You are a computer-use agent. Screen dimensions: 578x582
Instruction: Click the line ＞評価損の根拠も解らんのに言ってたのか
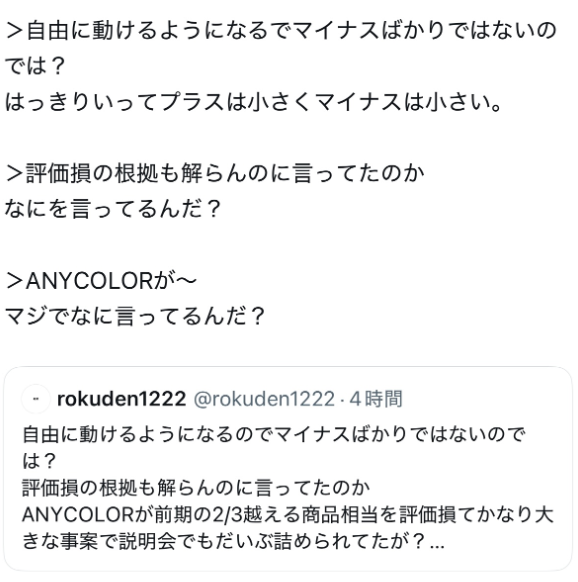point(215,173)
